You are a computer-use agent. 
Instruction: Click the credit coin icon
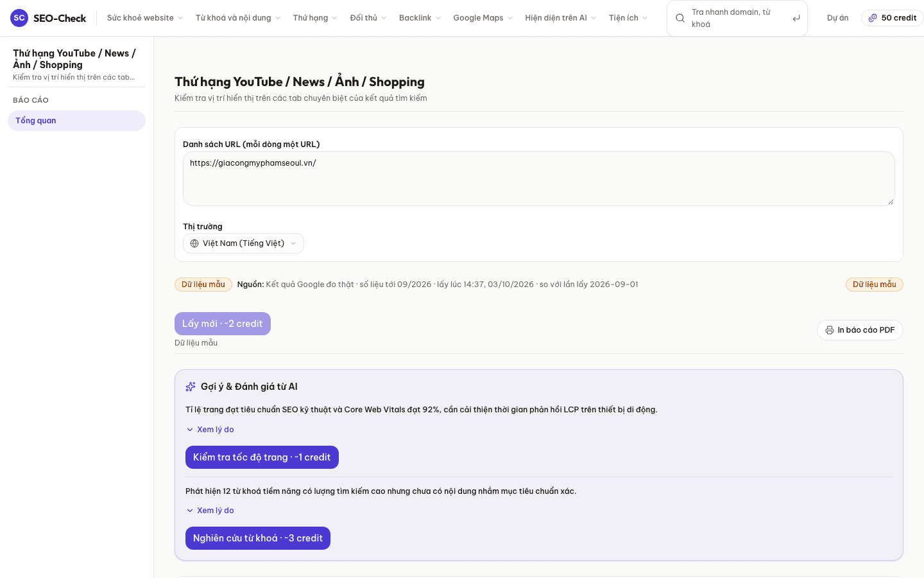pyautogui.click(x=873, y=18)
